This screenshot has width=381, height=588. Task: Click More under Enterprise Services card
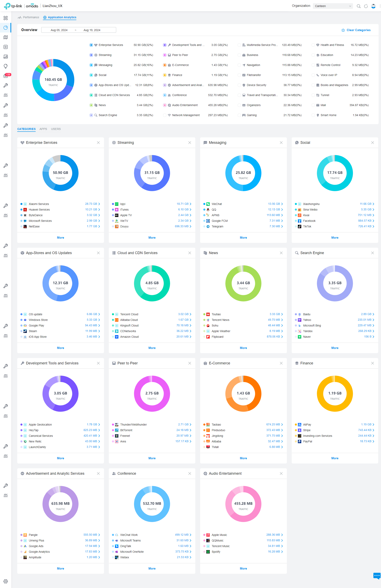coord(60,238)
